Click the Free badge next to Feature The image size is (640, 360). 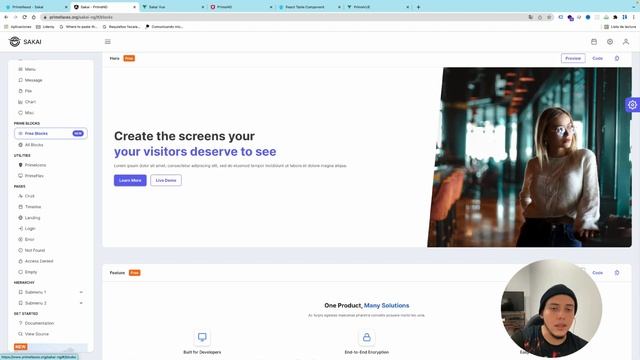(x=134, y=273)
